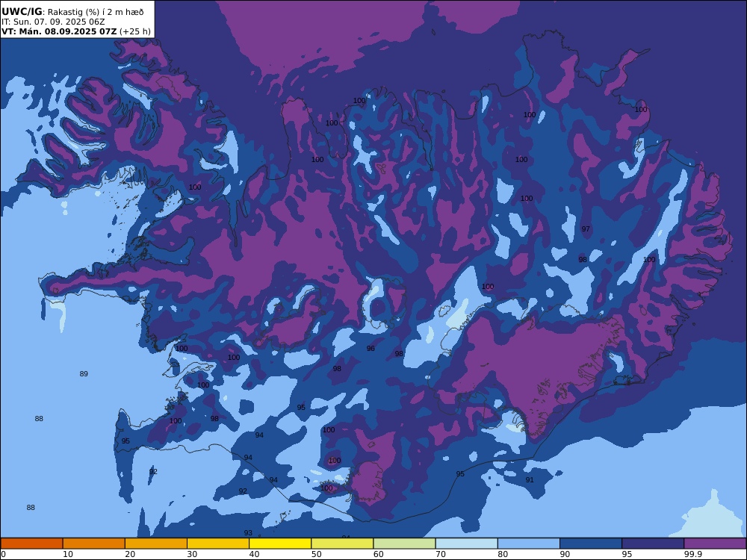Image resolution: width=747 pixels, height=560 pixels.
Task: Click the '70' tick label on the color scale
Action: coord(441,554)
